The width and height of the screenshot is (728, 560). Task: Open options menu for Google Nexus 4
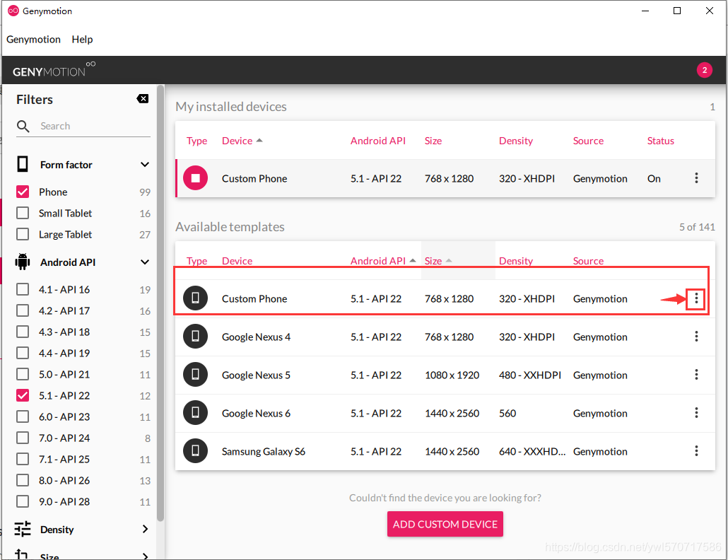696,337
